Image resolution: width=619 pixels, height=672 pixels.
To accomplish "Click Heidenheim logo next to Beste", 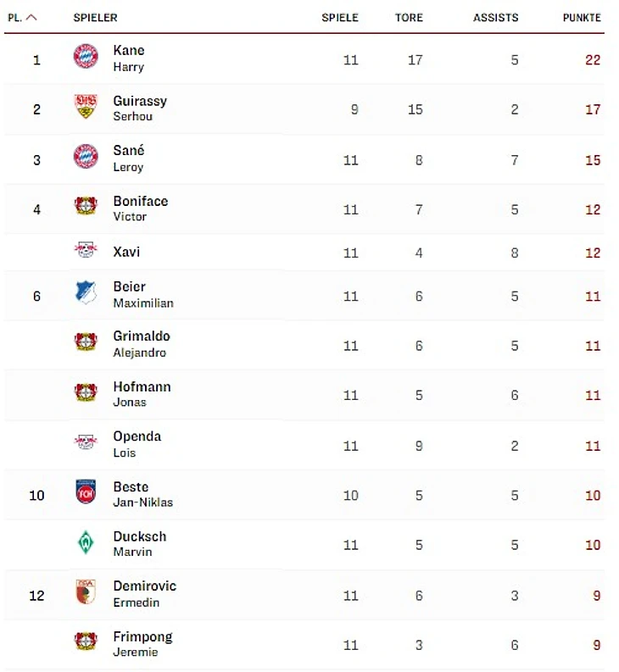I will click(86, 492).
